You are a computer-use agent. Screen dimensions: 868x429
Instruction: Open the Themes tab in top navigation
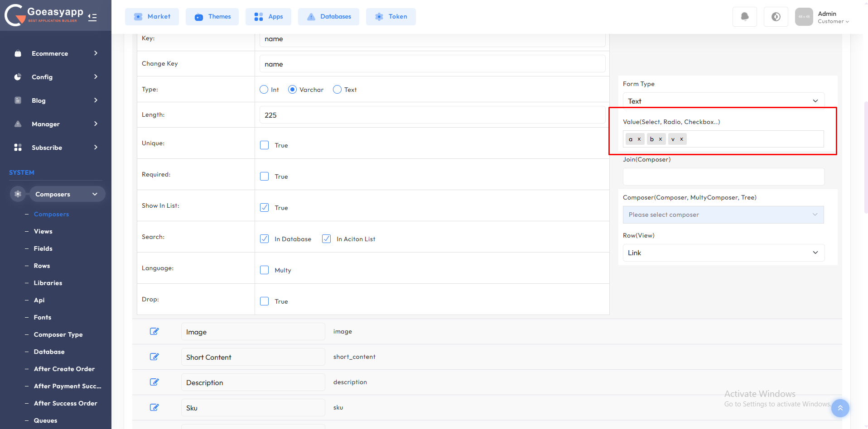(x=212, y=17)
